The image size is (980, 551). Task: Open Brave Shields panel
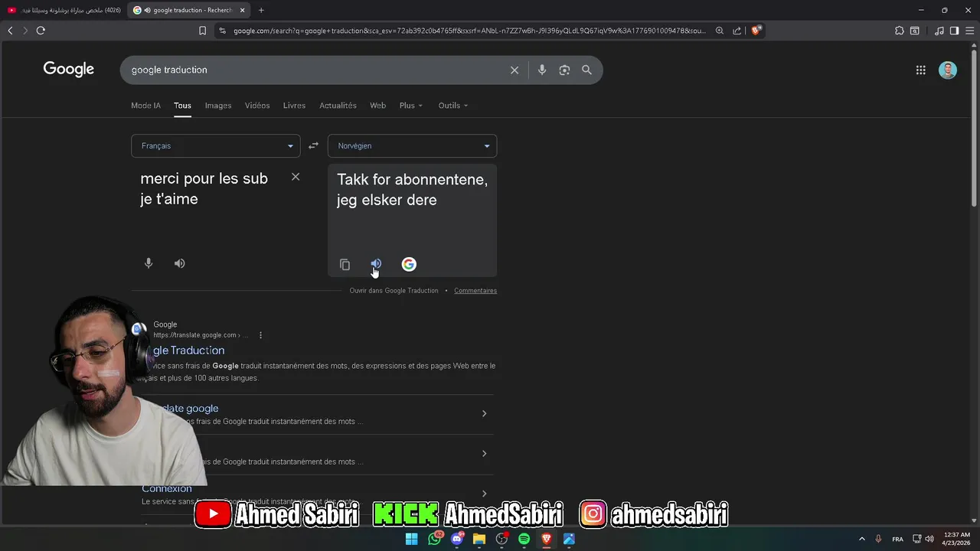756,31
